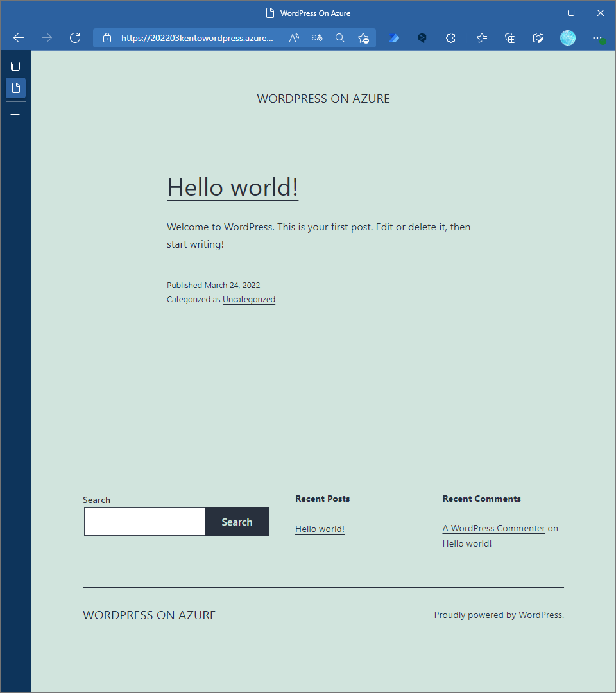Open the Hello world! post
Image resolution: width=616 pixels, height=693 pixels.
(232, 187)
